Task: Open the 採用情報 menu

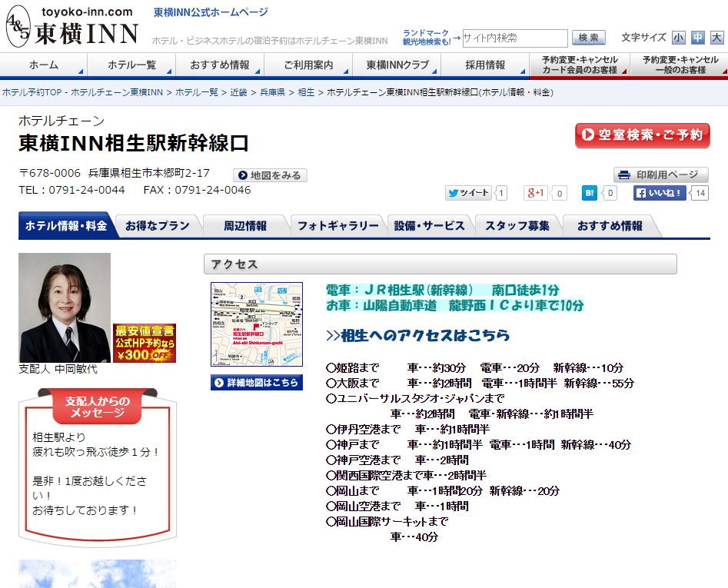Action: (x=485, y=65)
